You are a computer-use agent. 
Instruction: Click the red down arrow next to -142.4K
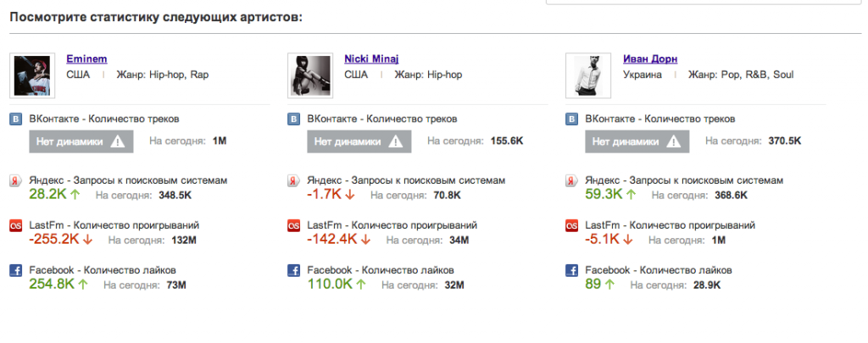click(365, 241)
